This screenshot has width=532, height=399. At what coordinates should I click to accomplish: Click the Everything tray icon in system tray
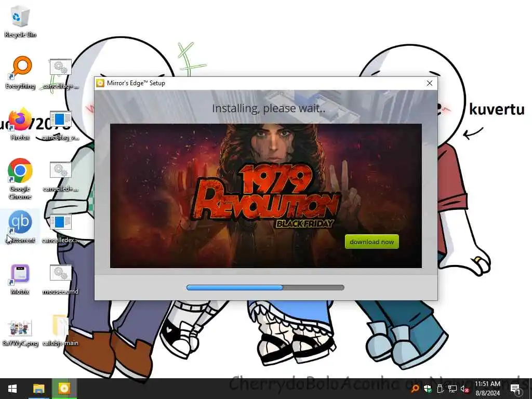point(415,389)
